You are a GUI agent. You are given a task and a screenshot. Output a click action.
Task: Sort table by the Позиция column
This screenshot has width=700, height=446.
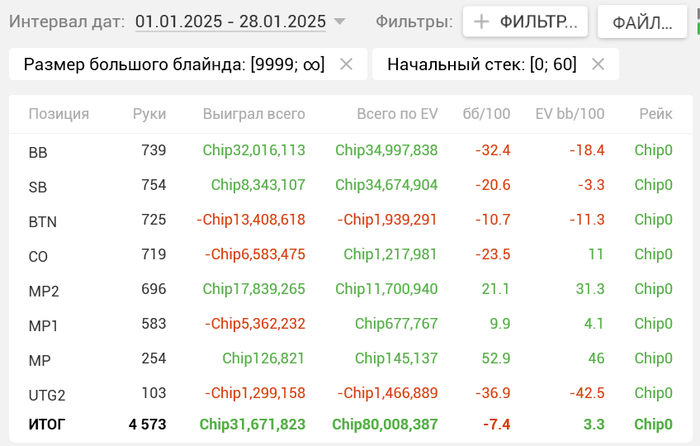tap(59, 114)
